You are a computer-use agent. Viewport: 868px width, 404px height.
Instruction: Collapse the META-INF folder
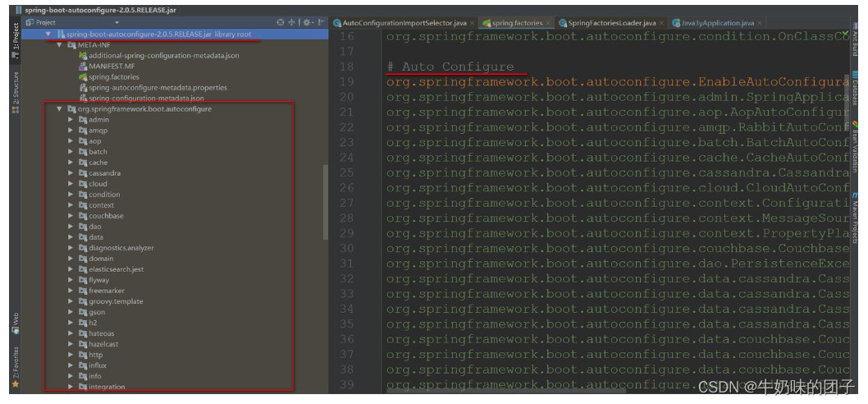(x=59, y=44)
